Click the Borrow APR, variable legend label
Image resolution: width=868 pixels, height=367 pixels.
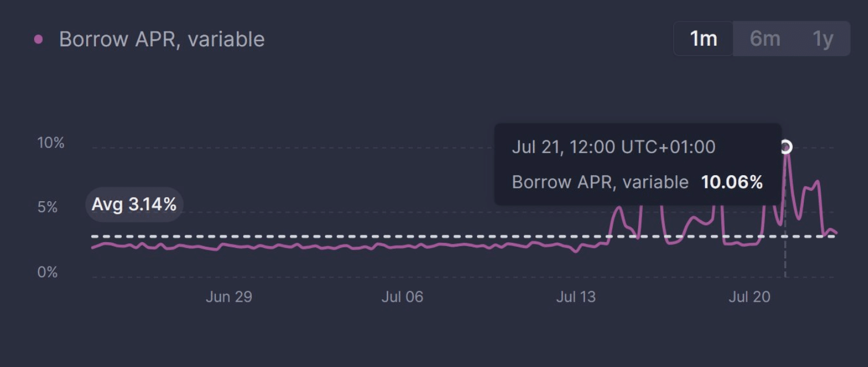click(162, 39)
